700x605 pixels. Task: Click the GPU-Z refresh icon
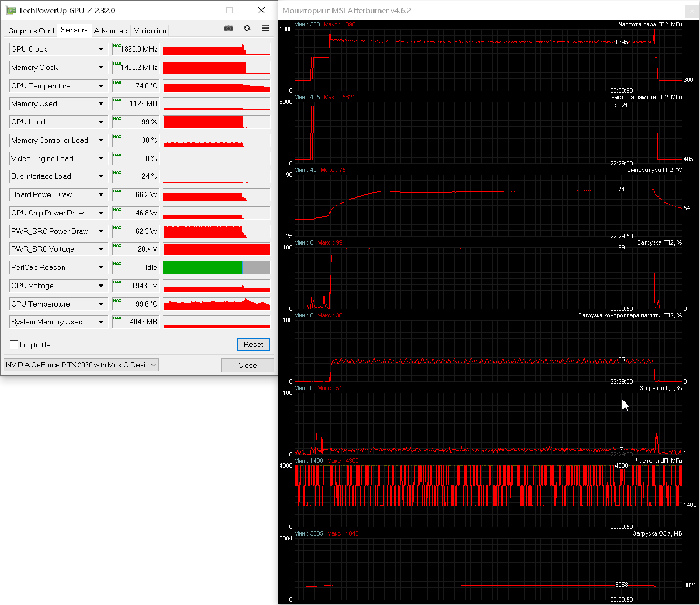pyautogui.click(x=247, y=28)
